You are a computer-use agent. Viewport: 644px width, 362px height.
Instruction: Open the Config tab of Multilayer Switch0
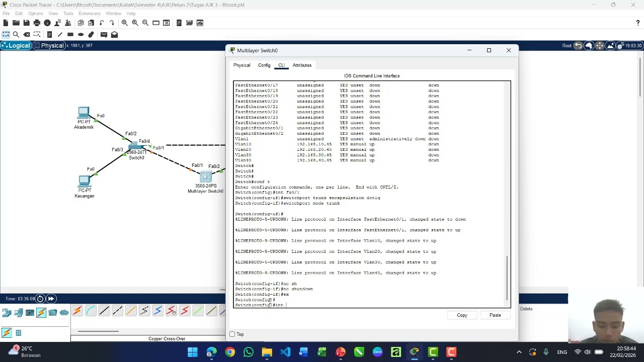click(264, 65)
